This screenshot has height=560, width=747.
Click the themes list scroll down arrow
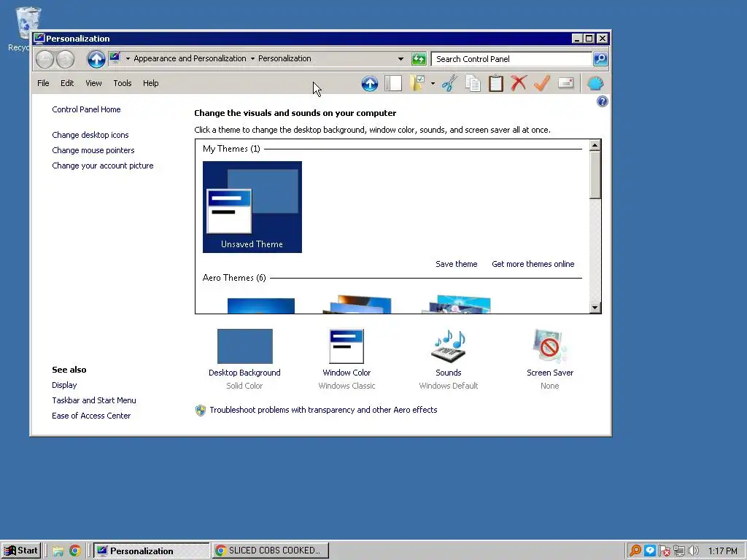click(595, 308)
